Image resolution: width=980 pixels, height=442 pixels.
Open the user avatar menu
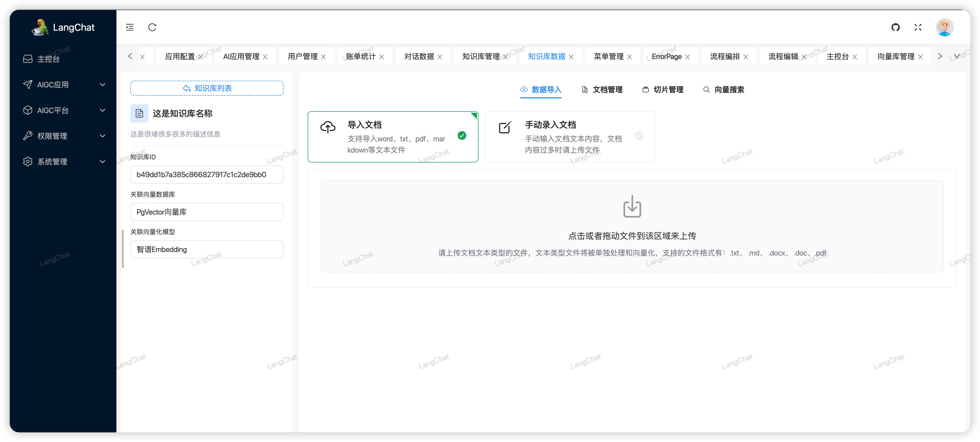point(944,28)
